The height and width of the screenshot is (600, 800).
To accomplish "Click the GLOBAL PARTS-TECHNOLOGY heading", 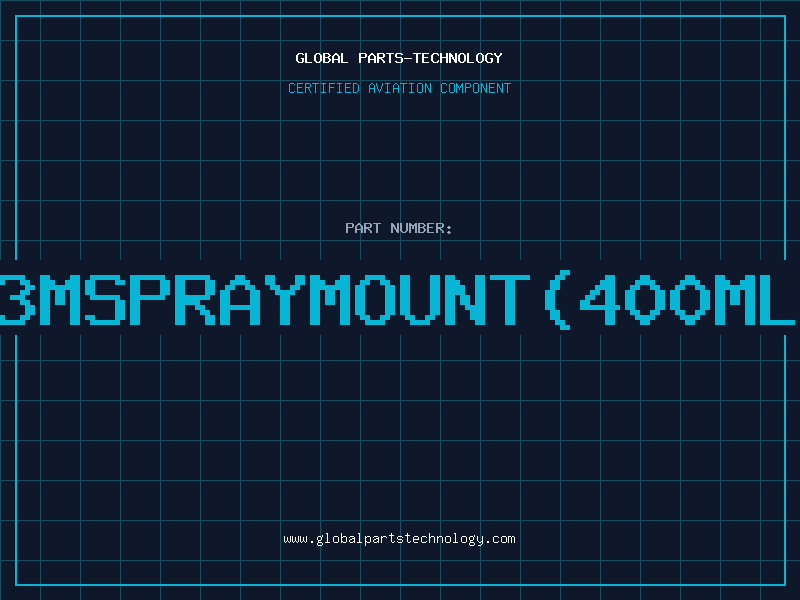I will 399,58.
